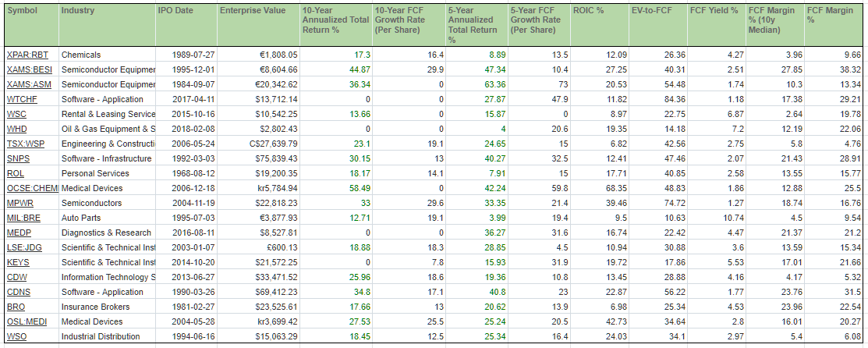This screenshot has height=348, width=868.
Task: Select enterprise value $75,839.43 cell
Action: [258, 159]
